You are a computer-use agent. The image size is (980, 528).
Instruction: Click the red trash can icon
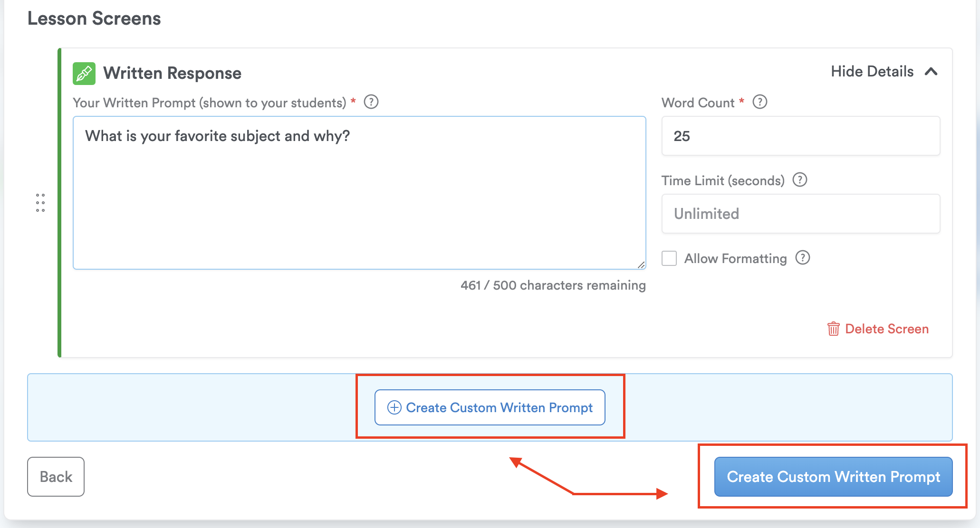pos(833,329)
